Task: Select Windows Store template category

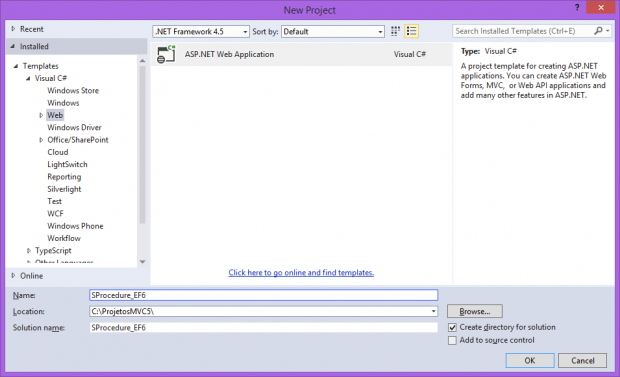Action: (73, 91)
